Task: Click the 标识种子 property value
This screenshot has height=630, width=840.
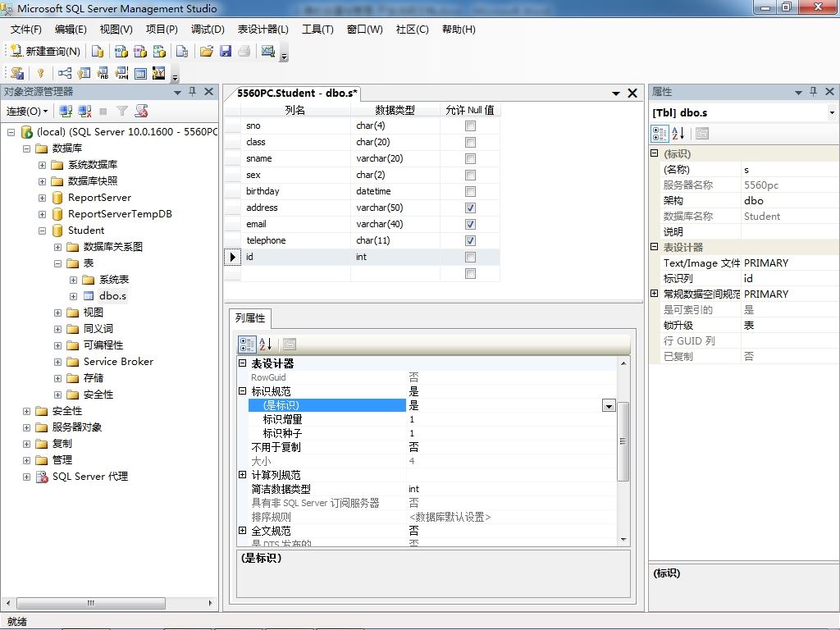Action: click(x=512, y=433)
